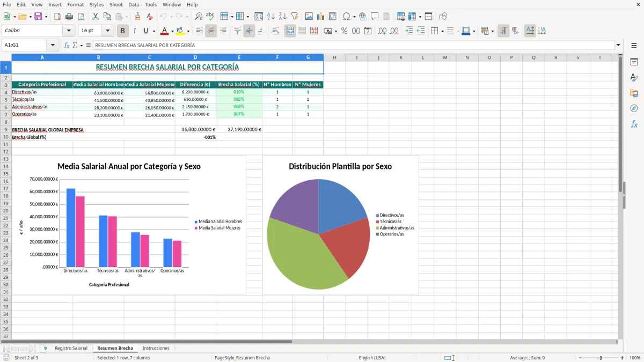The height and width of the screenshot is (362, 644).
Task: Click the Sort Descending icon
Action: [283, 17]
